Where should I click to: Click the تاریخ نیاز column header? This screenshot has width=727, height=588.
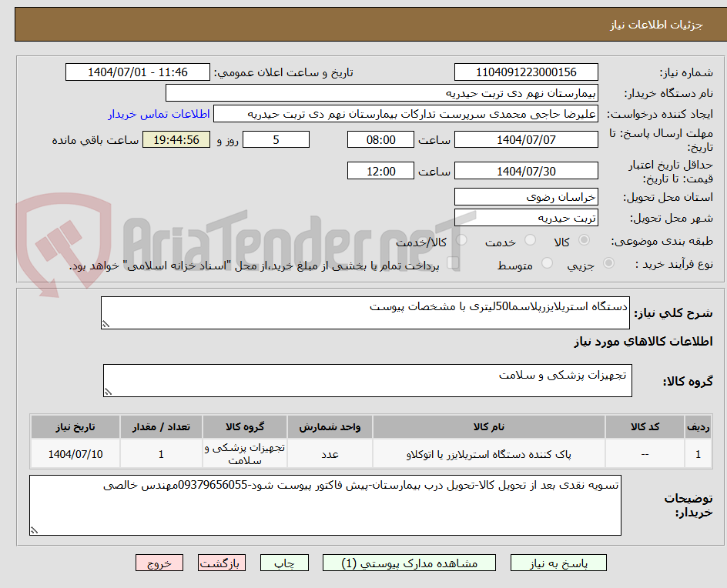74,426
